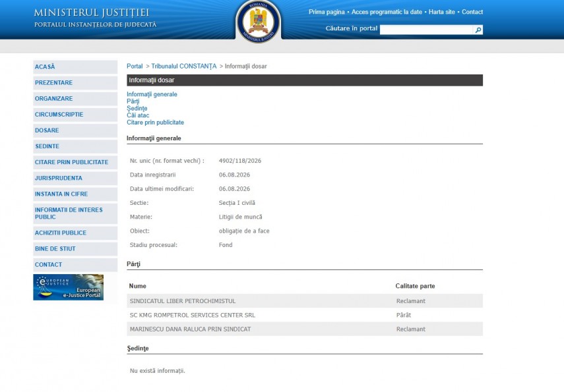This screenshot has width=564, height=392.
Task: Open 'Acces programatic la date' link
Action: coord(387,12)
